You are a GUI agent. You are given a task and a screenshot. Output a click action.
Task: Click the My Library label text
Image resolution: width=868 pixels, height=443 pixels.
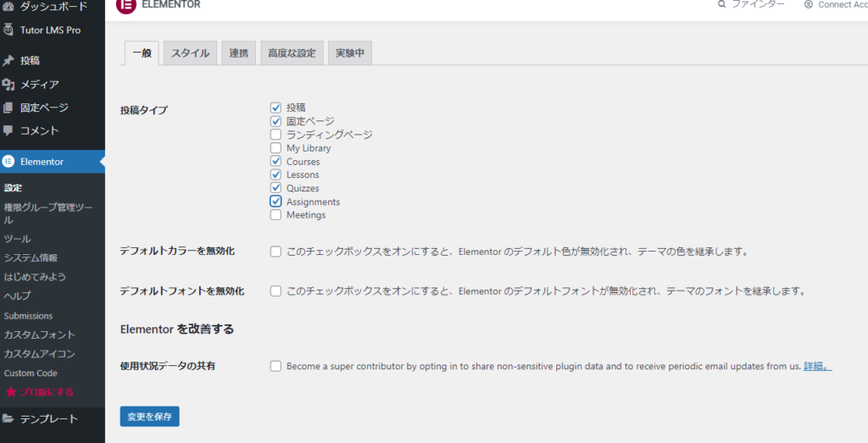click(309, 148)
